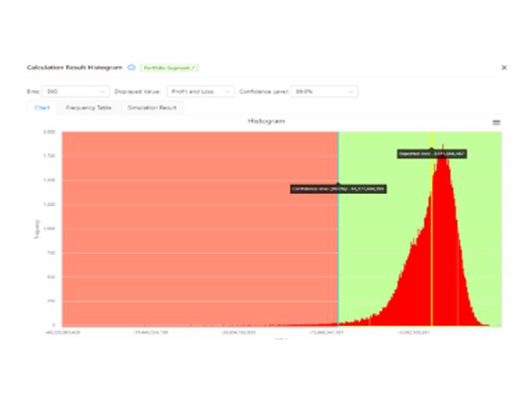Viewport: 532px width, 399px height.
Task: Open the Displayed Value dropdown
Action: pyautogui.click(x=200, y=91)
